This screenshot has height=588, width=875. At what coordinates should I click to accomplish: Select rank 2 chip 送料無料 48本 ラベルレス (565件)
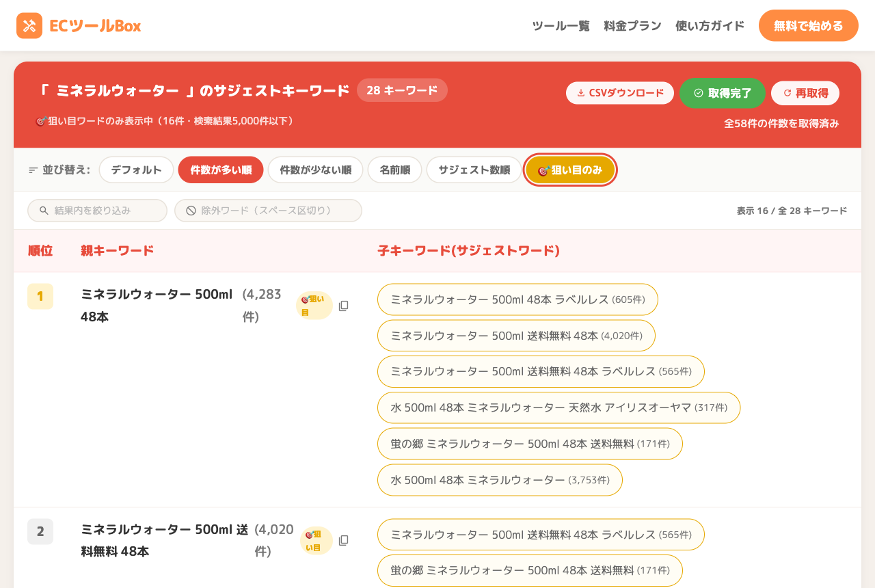tap(541, 535)
